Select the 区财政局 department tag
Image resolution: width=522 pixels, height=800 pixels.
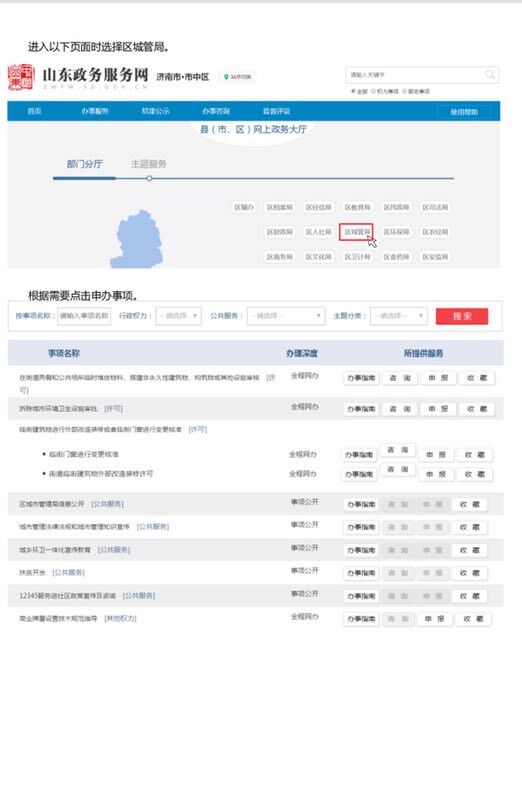[280, 232]
